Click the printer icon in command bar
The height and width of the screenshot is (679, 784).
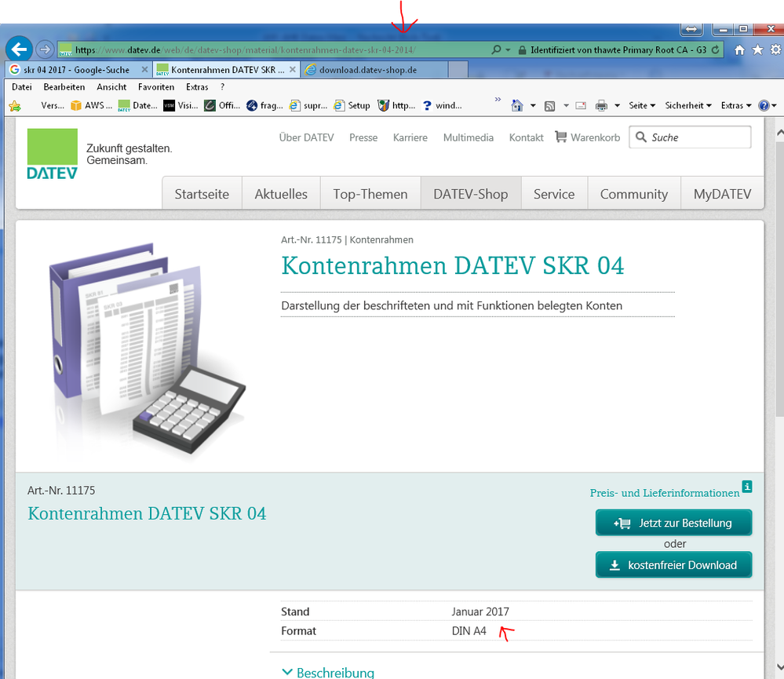pyautogui.click(x=601, y=105)
